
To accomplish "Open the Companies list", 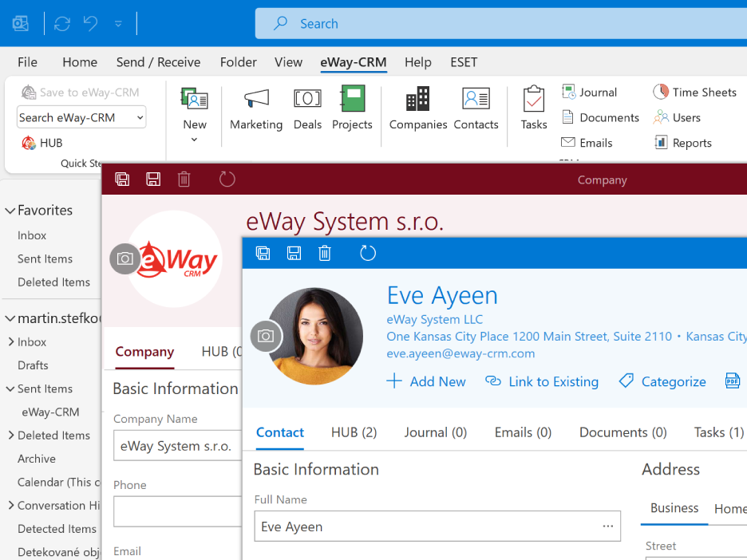I will click(417, 108).
